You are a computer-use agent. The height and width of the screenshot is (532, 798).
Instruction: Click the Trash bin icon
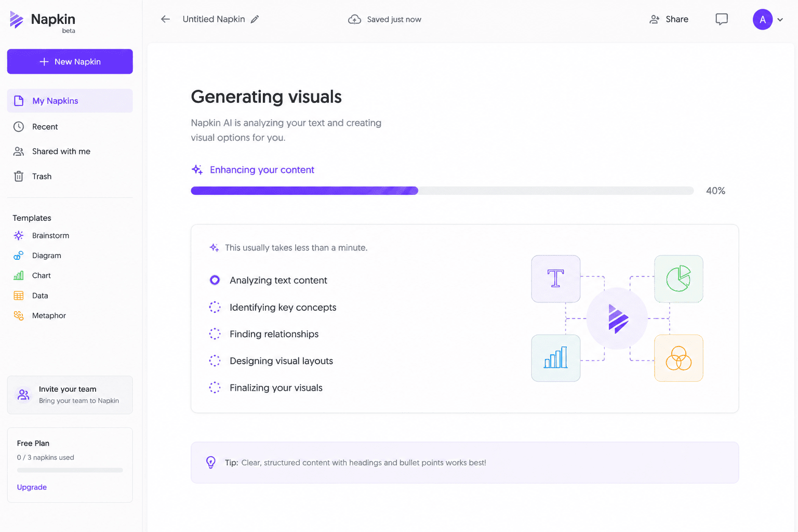(x=19, y=177)
